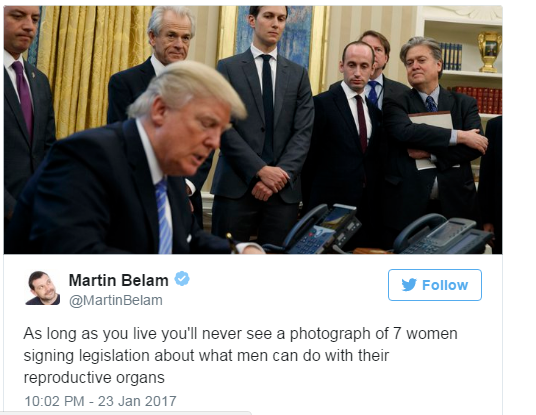Click the red books on the bookshelf
Screen dimensions: 536x415
[x=478, y=99]
